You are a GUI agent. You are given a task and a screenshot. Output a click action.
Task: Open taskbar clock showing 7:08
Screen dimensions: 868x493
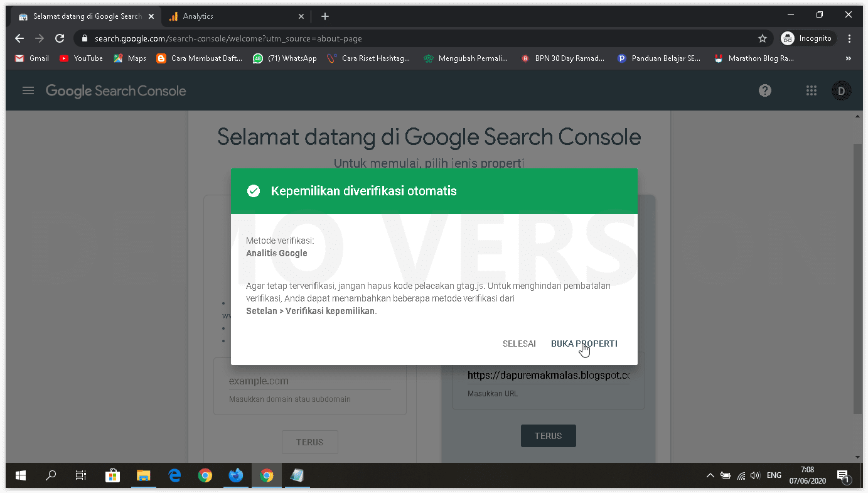click(807, 475)
